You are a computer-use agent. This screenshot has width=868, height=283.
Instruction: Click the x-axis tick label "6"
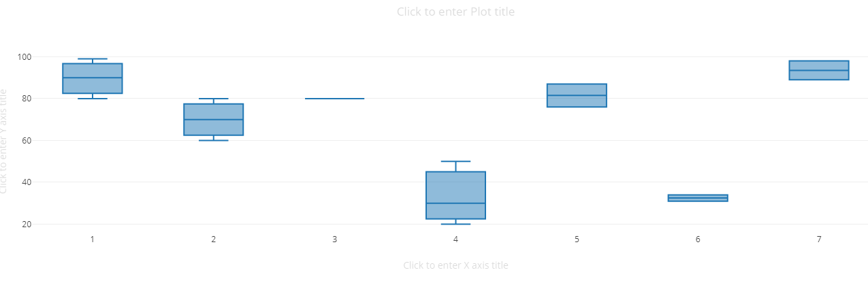(x=698, y=239)
